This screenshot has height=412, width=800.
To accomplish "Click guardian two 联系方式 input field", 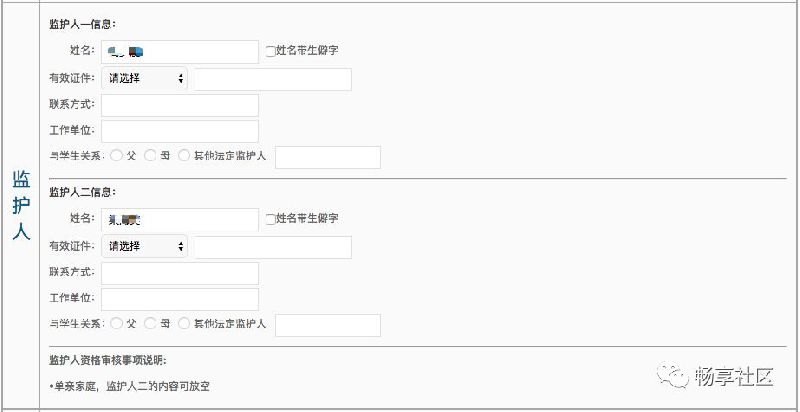I will pos(180,273).
